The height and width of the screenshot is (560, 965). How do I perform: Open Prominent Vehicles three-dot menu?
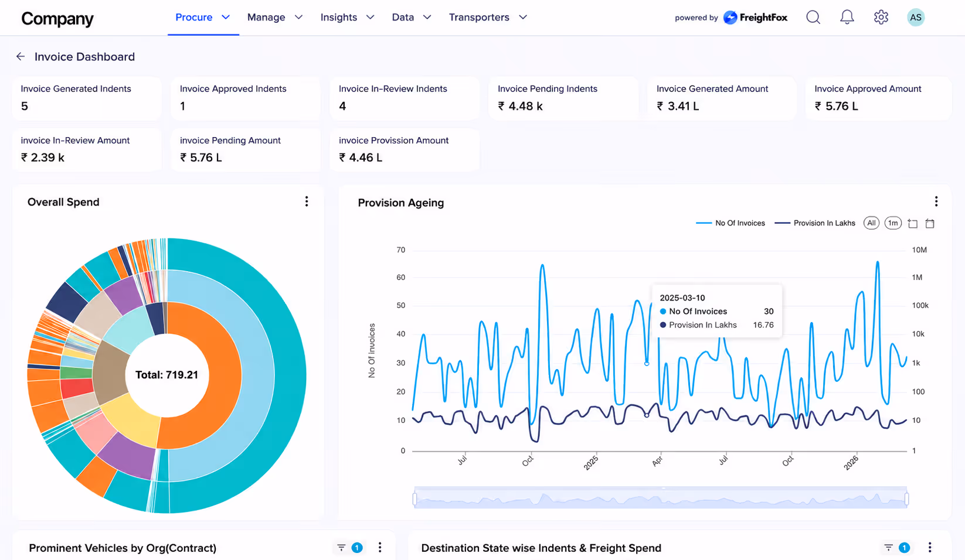380,547
